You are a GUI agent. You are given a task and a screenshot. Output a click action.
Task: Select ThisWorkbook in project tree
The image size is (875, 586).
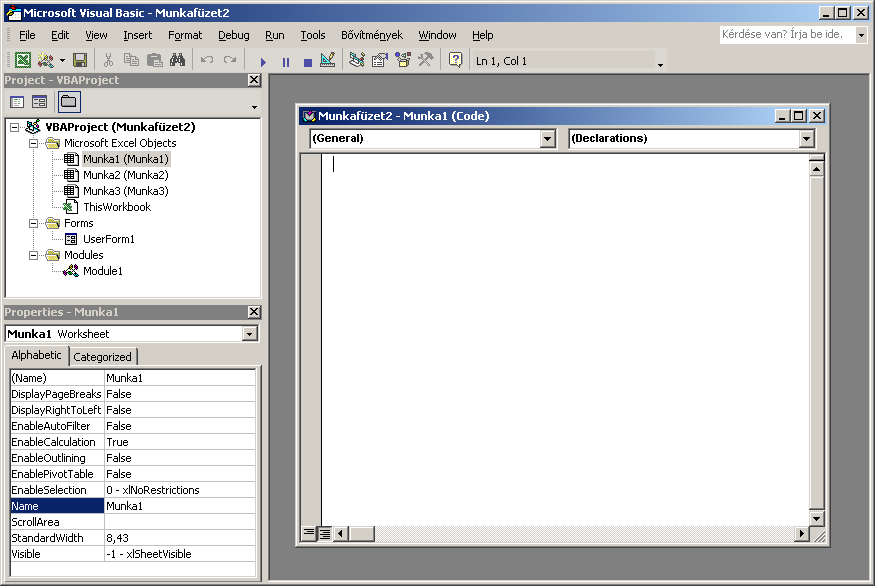click(117, 207)
